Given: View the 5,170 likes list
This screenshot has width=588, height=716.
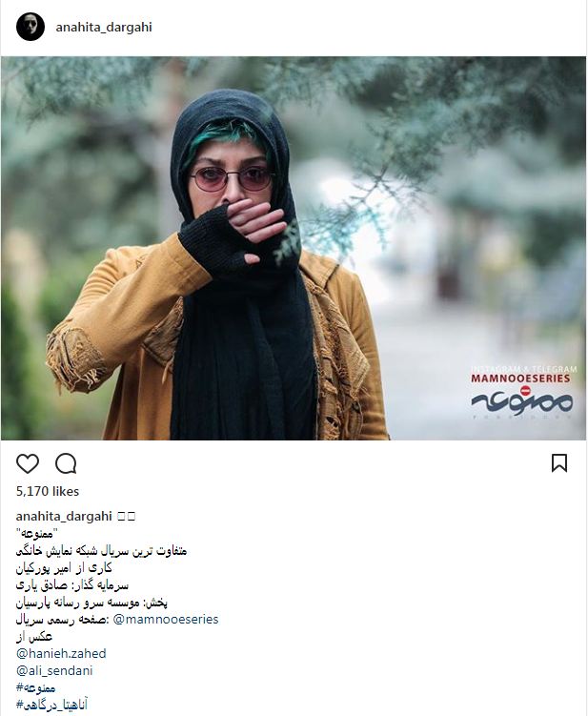Looking at the screenshot, I should [x=48, y=491].
